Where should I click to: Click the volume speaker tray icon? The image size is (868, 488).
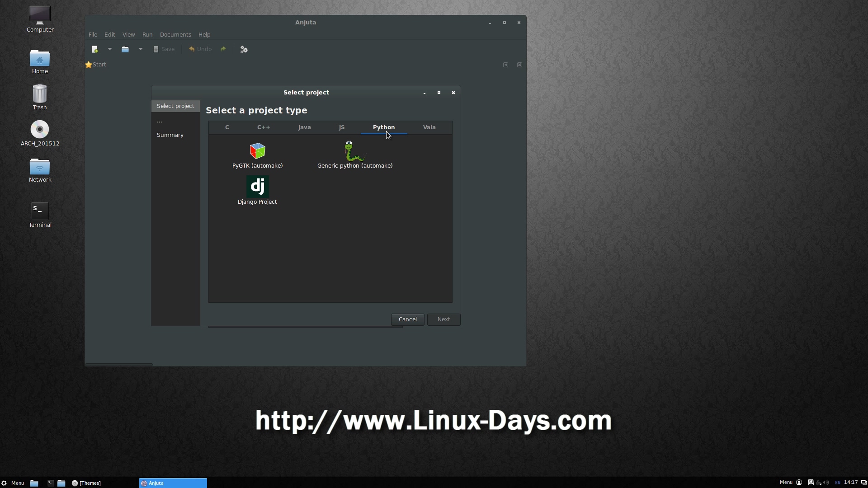pos(826,483)
